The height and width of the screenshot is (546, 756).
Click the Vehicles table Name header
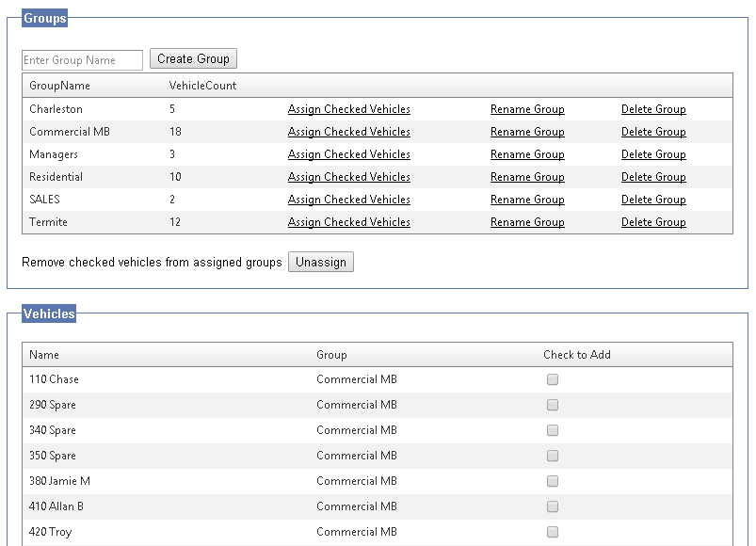[x=44, y=355]
